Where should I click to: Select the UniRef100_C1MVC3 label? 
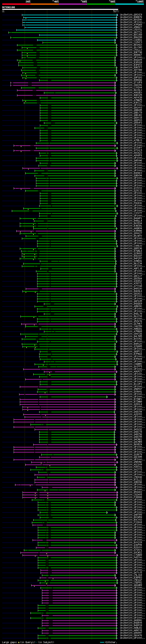tap(131, 42)
